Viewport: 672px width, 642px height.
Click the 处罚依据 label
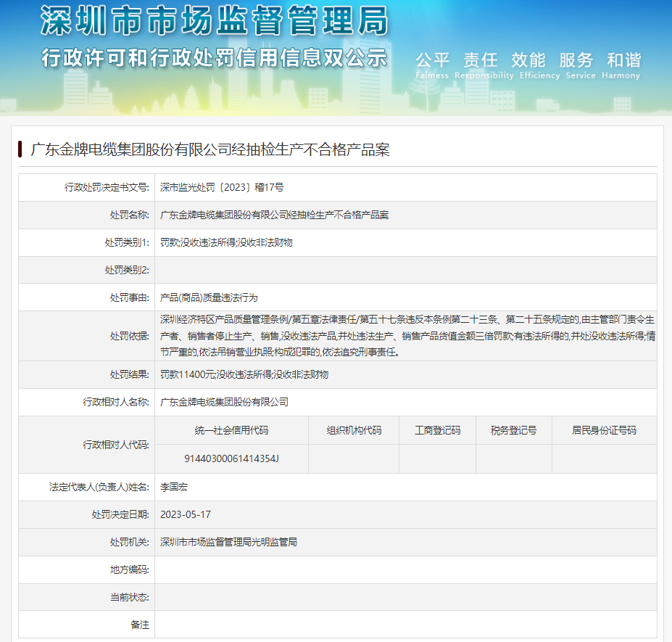[130, 336]
